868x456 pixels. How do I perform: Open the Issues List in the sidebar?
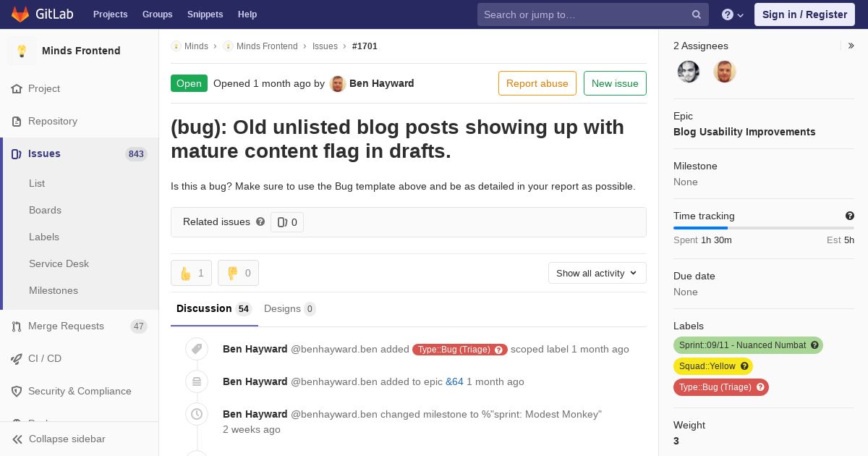point(37,183)
